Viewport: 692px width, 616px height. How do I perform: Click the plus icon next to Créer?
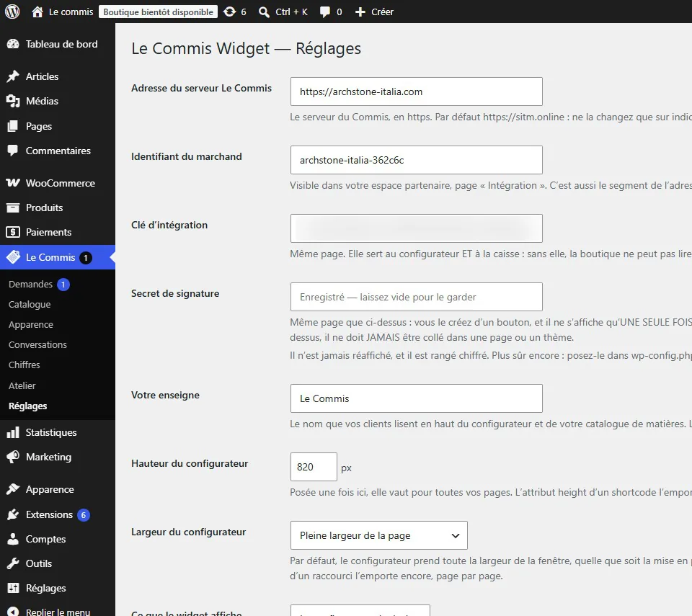(x=360, y=12)
